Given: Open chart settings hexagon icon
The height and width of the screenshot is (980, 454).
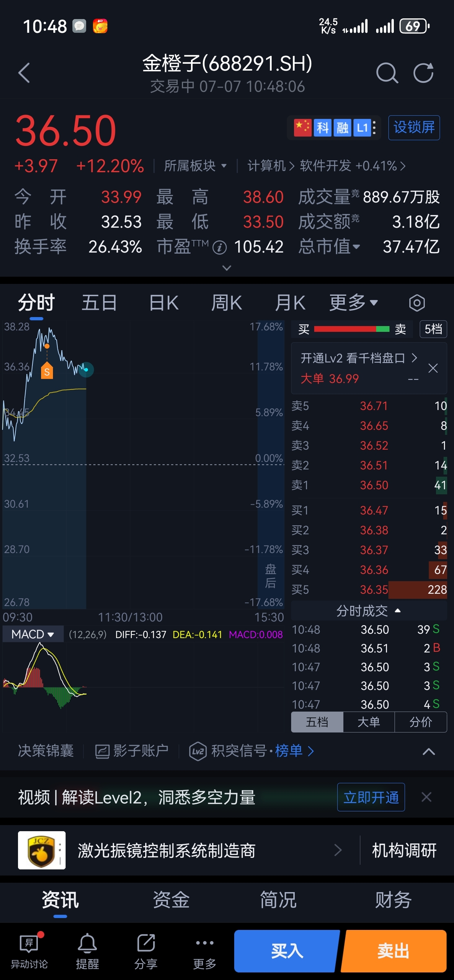Looking at the screenshot, I should pos(417,303).
